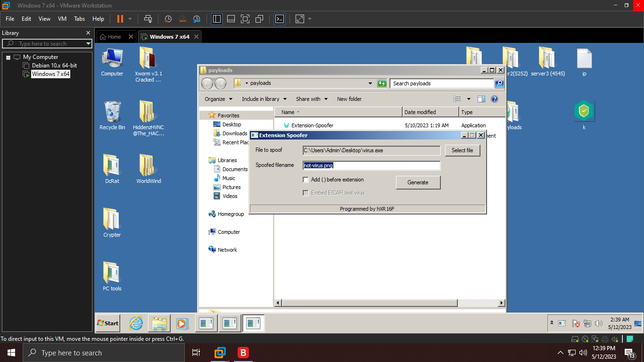Open the VM menu in the menu bar
The width and height of the screenshot is (644, 362).
click(x=62, y=19)
